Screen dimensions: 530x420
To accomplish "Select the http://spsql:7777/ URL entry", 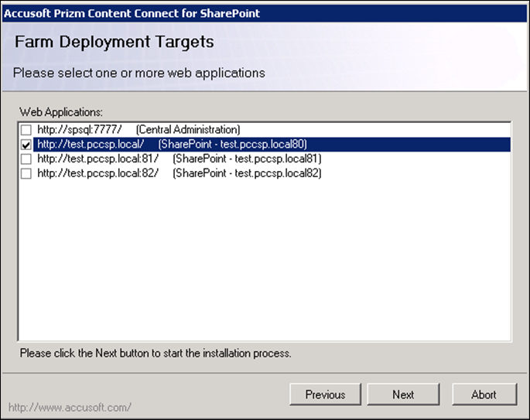I will 79,130.
